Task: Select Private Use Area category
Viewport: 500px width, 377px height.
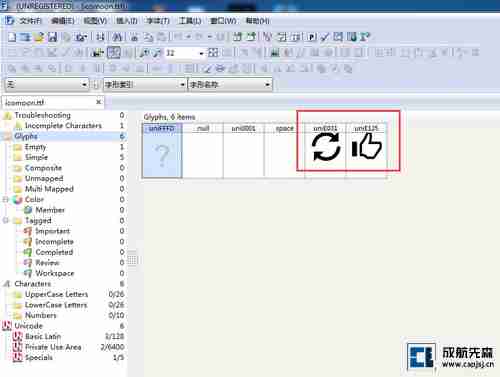Action: (53, 347)
